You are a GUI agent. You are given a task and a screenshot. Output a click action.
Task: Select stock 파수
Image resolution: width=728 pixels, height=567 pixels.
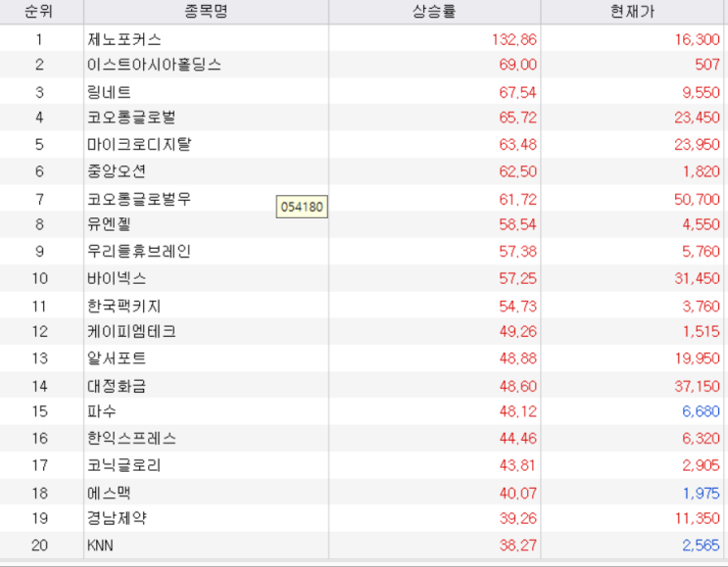[x=102, y=411]
